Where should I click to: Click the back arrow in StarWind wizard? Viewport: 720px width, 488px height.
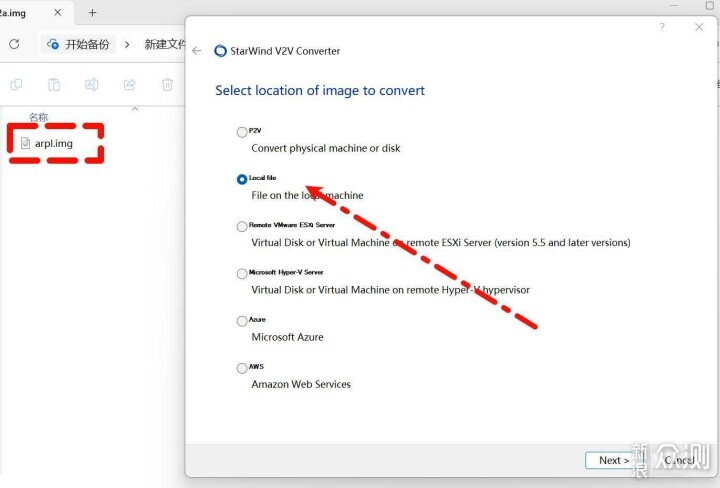pos(197,51)
